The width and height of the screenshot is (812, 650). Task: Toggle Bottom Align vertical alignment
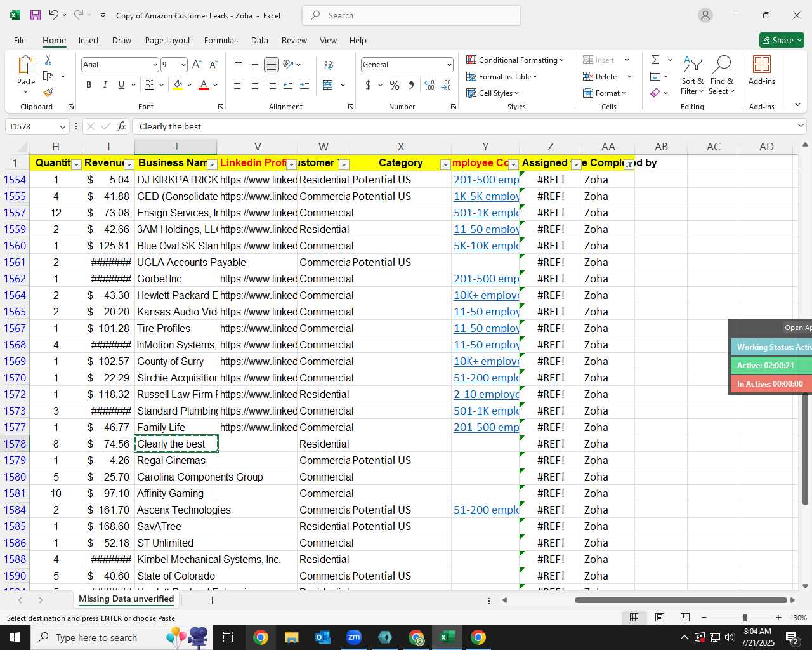click(271, 65)
